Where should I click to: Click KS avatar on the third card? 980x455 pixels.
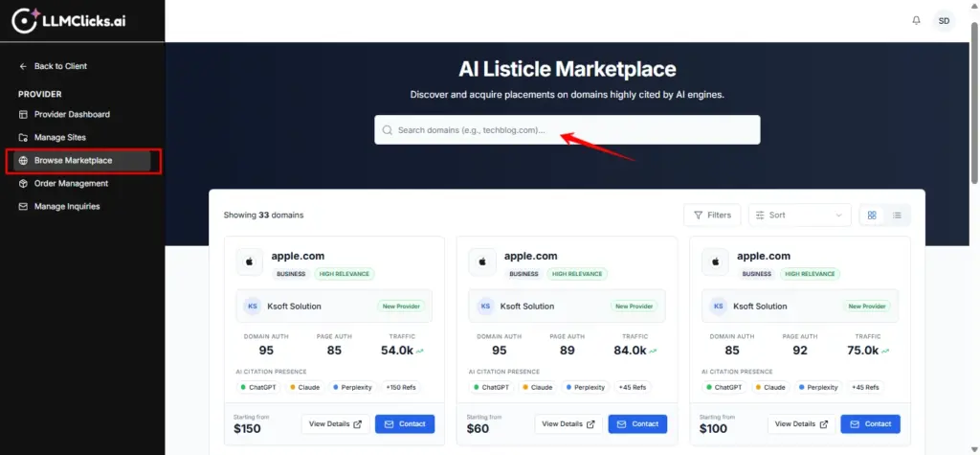(718, 307)
